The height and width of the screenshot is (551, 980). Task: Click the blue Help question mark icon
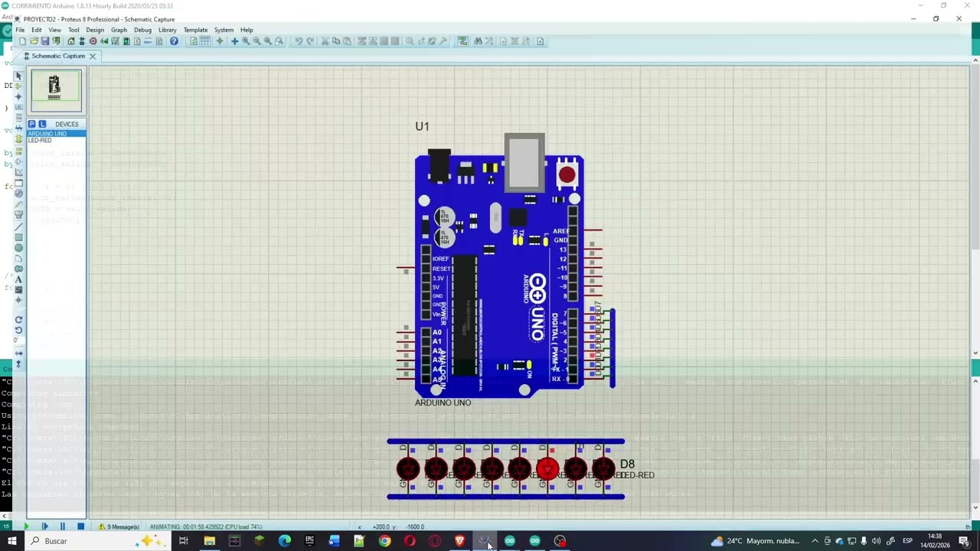pos(174,41)
